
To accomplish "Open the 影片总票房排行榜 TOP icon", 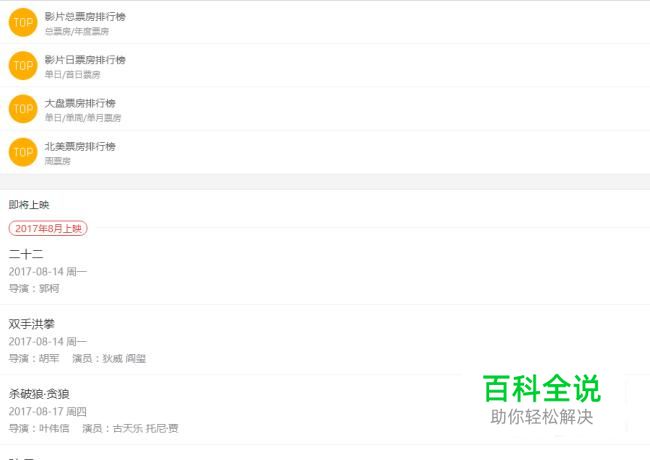I will tap(23, 22).
